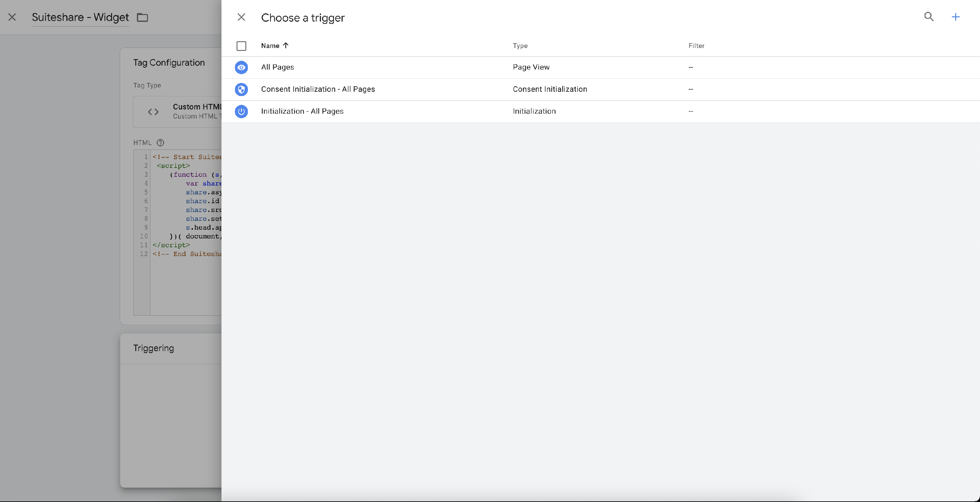Click the Consent Initialization shield icon
This screenshot has width=980, height=502.
[x=241, y=89]
